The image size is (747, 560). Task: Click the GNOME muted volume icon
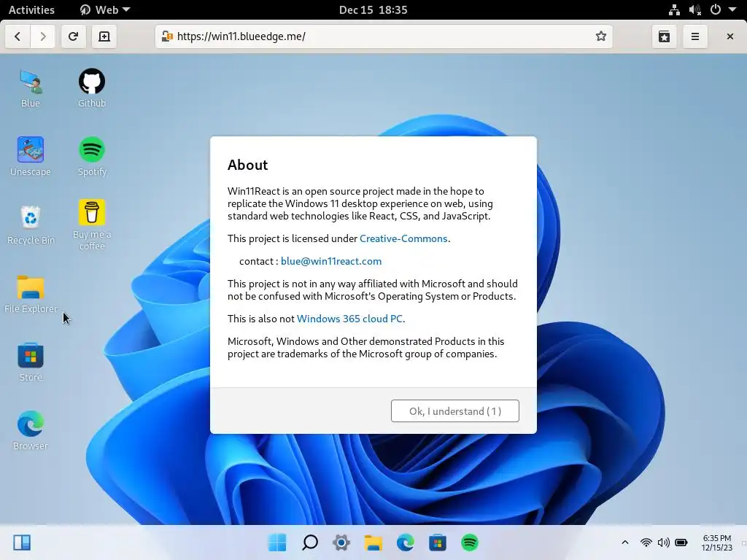(695, 9)
